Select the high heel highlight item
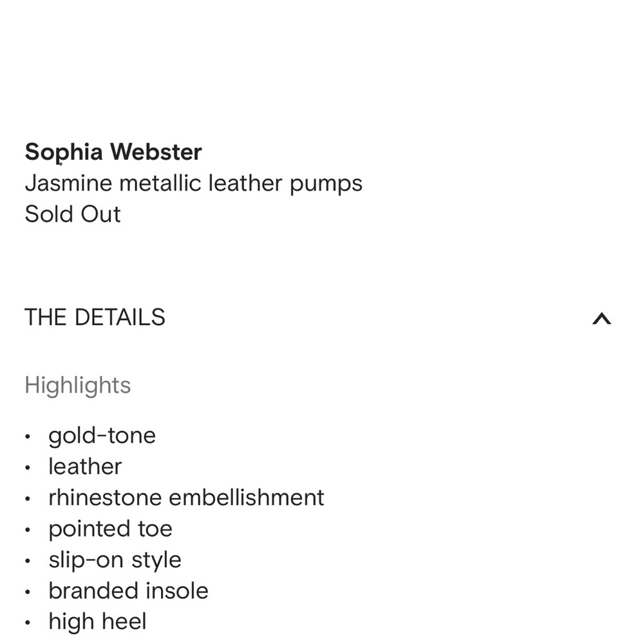Viewport: 644px width, 644px height. [97, 622]
